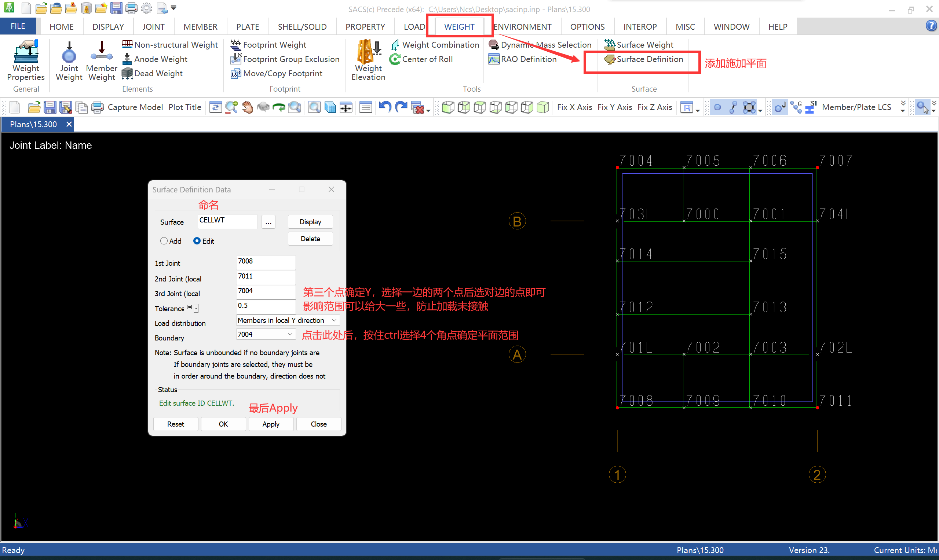Select the Add radio button
The image size is (939, 560).
[x=164, y=241]
